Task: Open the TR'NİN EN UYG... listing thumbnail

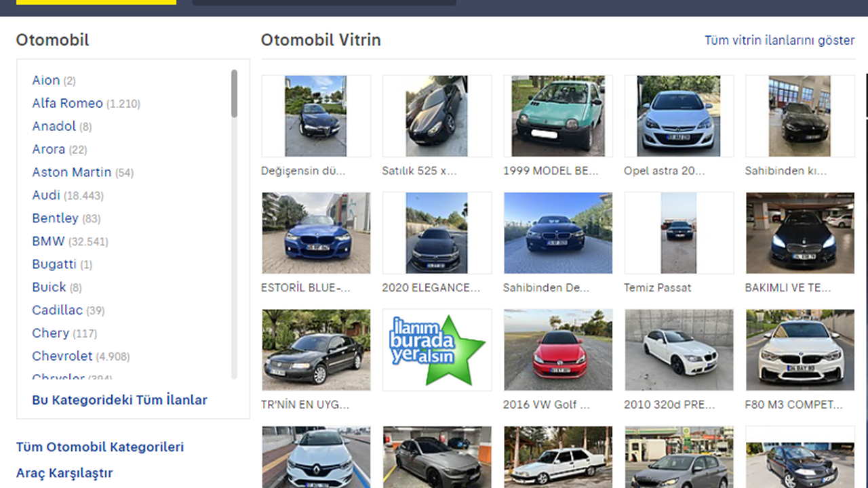Action: pos(316,350)
